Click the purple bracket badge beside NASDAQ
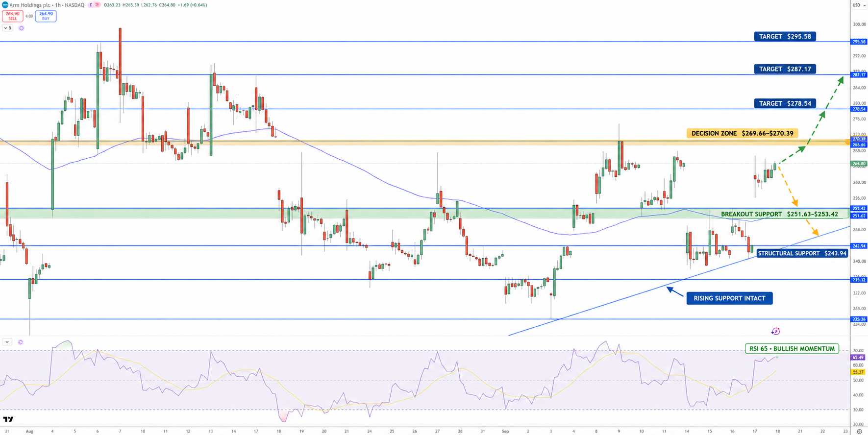Viewport: 868px width, 435px height. [91, 5]
